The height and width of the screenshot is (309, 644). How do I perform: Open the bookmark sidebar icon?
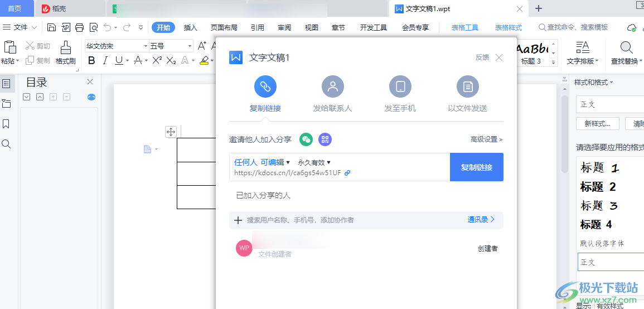(6, 124)
